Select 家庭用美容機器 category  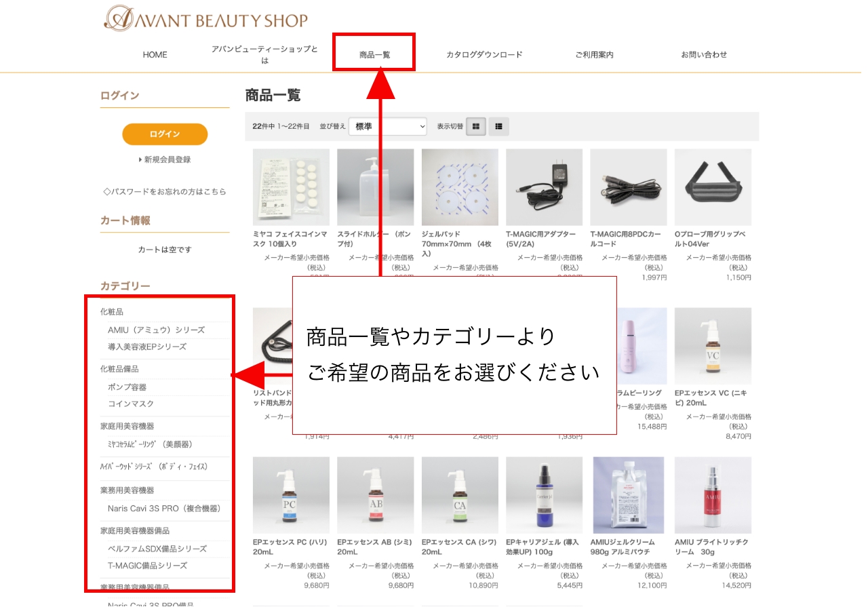[x=127, y=426]
